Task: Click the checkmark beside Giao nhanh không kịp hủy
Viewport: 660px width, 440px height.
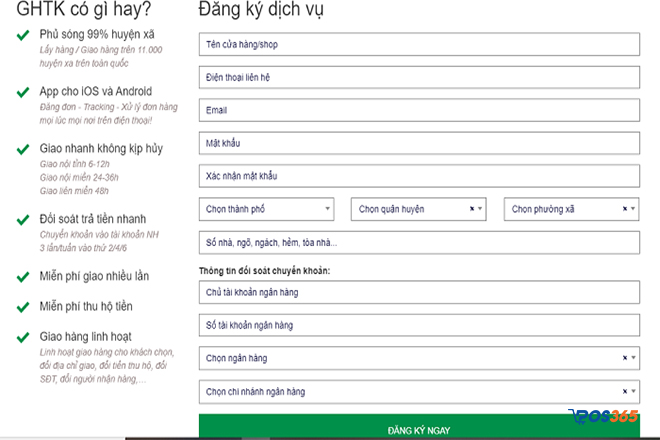Action: point(22,148)
